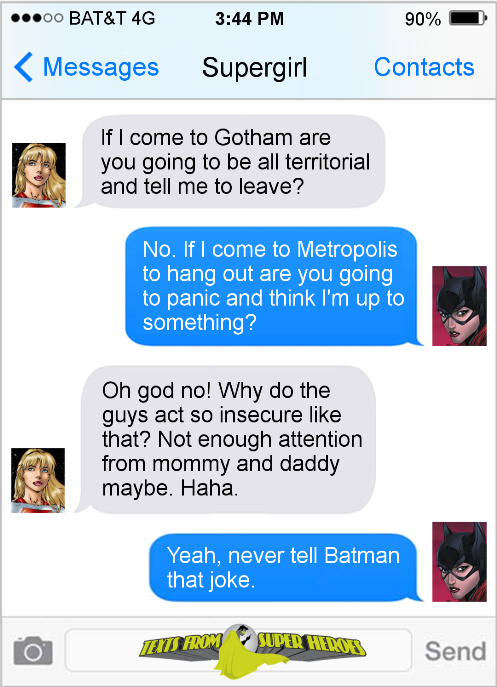497x687 pixels.
Task: Tap Supergirl's avatar beside the Gotham message
Action: pyautogui.click(x=39, y=175)
